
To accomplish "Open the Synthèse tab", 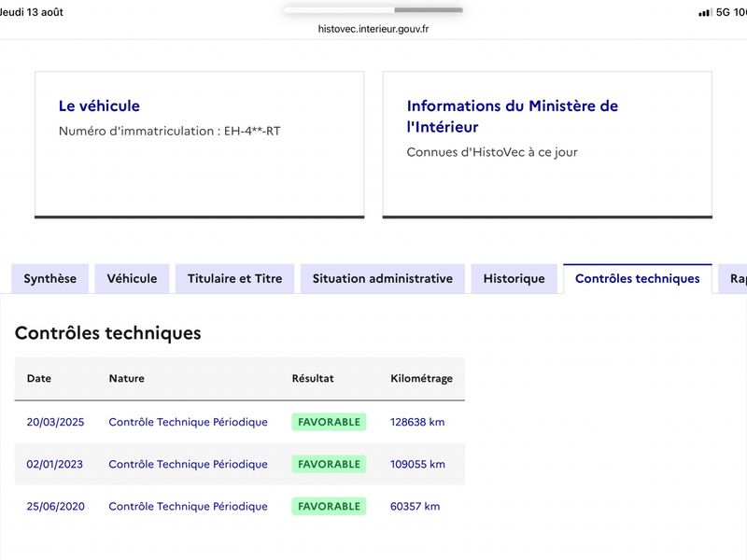I will [50, 278].
